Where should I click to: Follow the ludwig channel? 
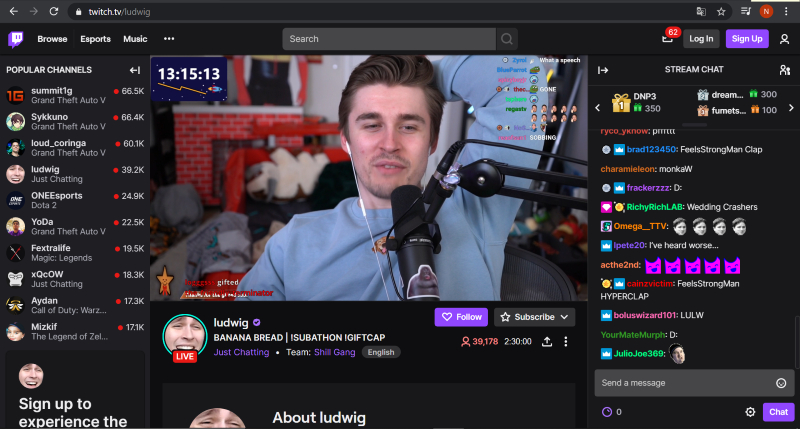point(461,317)
